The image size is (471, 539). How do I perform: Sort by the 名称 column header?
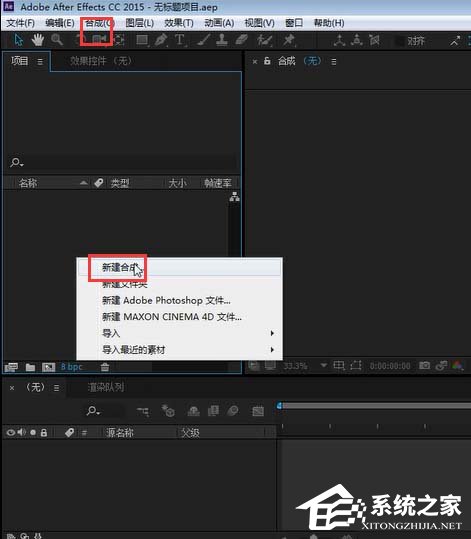[x=28, y=183]
